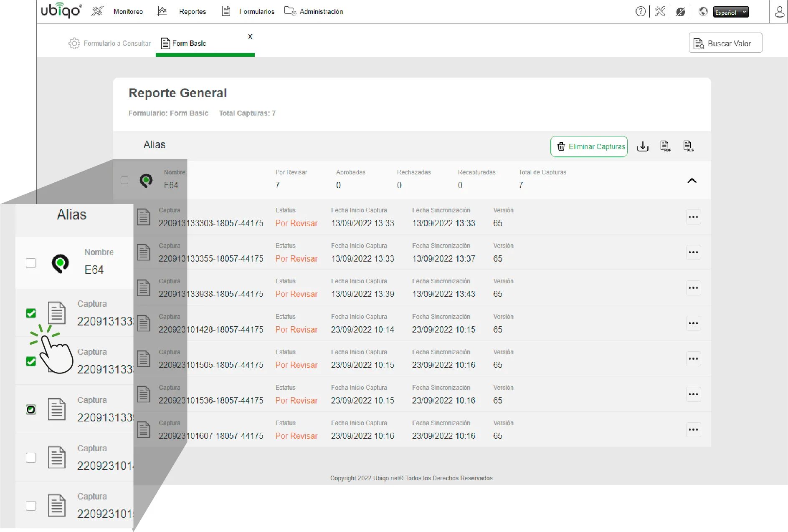Open the help question-mark icon

click(641, 12)
